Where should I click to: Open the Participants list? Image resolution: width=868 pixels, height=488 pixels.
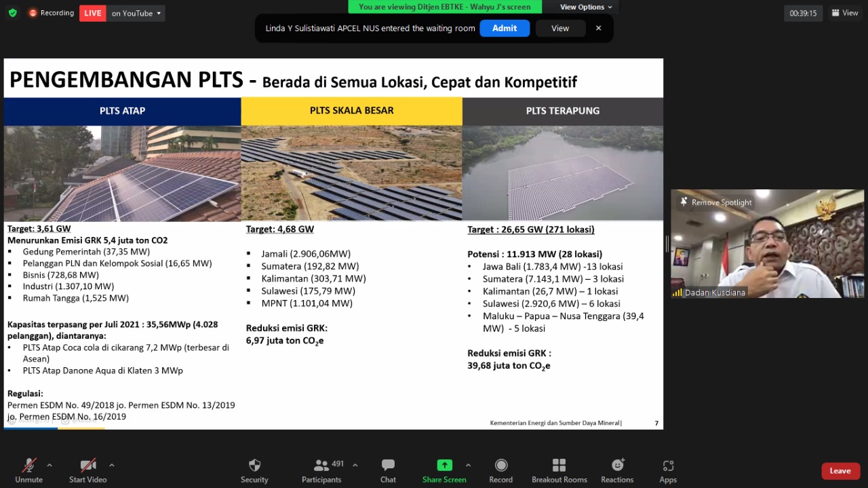click(x=321, y=466)
